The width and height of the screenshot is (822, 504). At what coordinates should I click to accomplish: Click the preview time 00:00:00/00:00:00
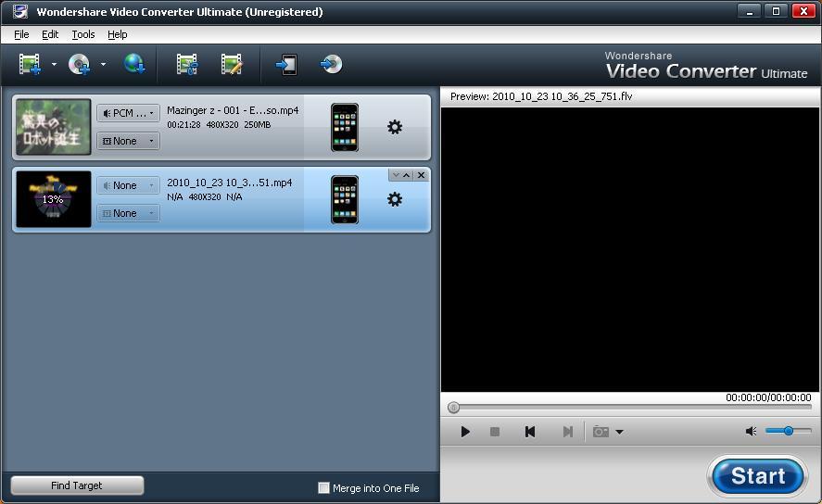[768, 397]
